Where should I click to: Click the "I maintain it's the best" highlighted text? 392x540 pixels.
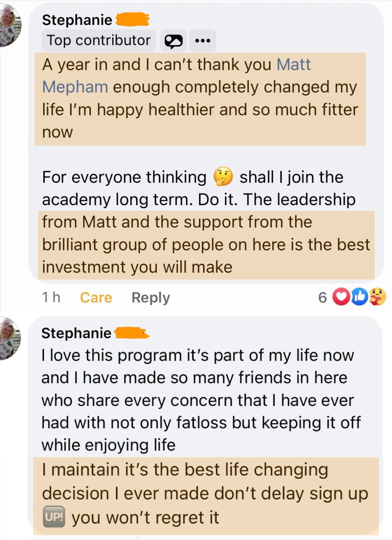(x=205, y=493)
